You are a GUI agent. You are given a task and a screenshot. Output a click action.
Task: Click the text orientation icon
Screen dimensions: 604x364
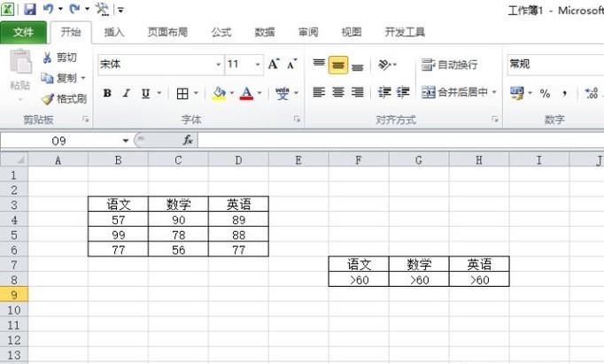385,65
